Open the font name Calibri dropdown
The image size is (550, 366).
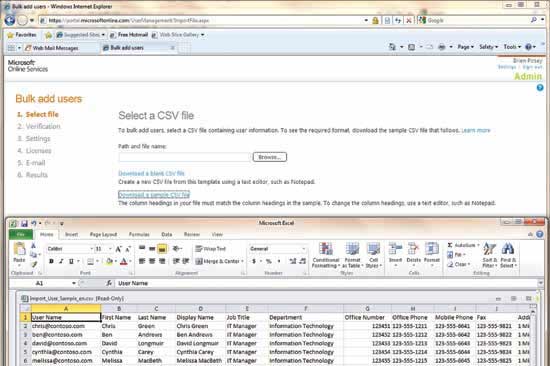pos(92,249)
